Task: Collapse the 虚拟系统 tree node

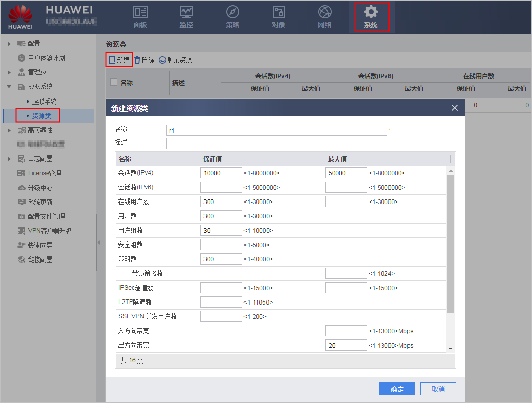Action: 9,87
